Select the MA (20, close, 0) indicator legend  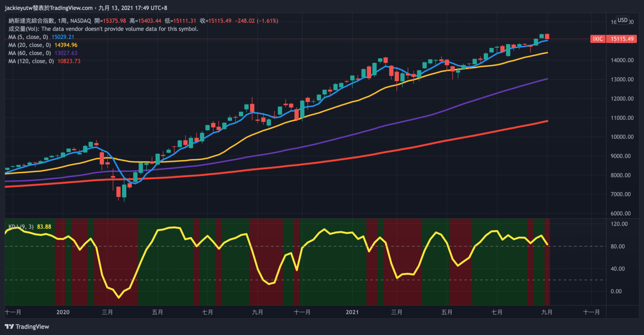click(x=30, y=45)
